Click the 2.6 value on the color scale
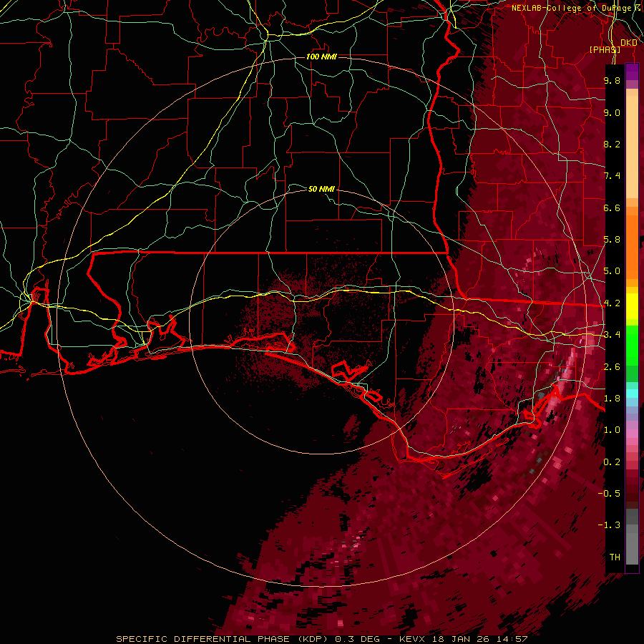The width and height of the screenshot is (644, 644). 612,367
